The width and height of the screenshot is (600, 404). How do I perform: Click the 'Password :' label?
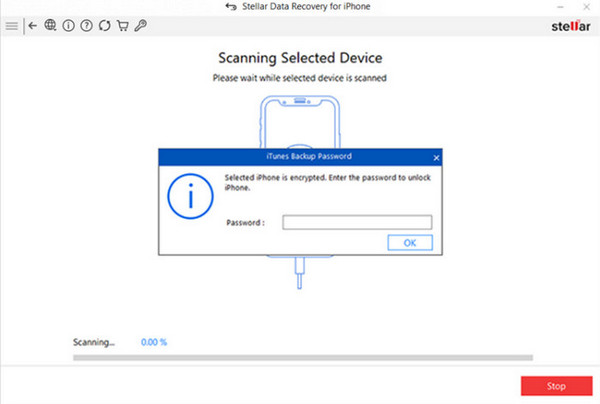coord(245,223)
